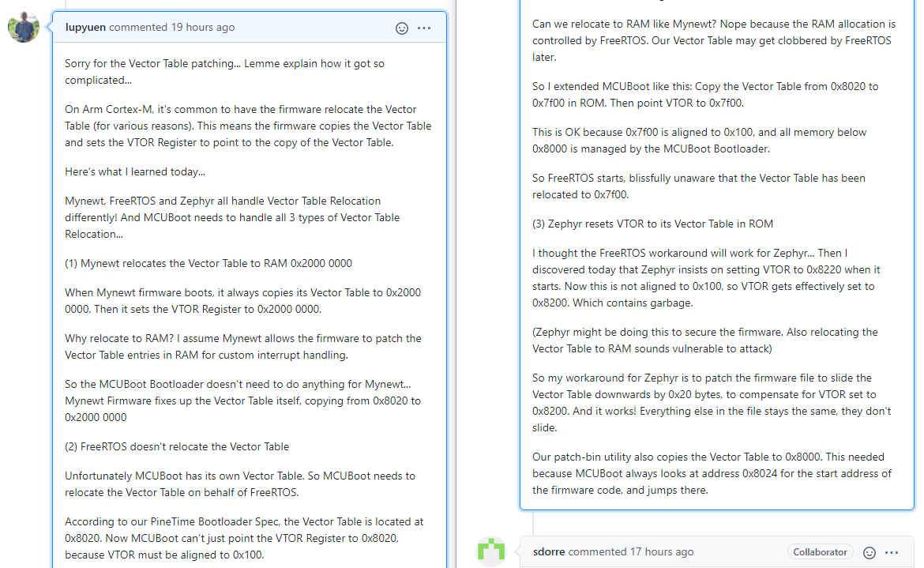Viewport: 924px width, 568px height.
Task: Open the '19 hours ago' timestamp link
Action: pos(203,27)
